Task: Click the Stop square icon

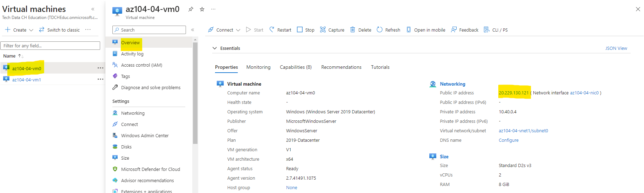Action: coord(300,30)
